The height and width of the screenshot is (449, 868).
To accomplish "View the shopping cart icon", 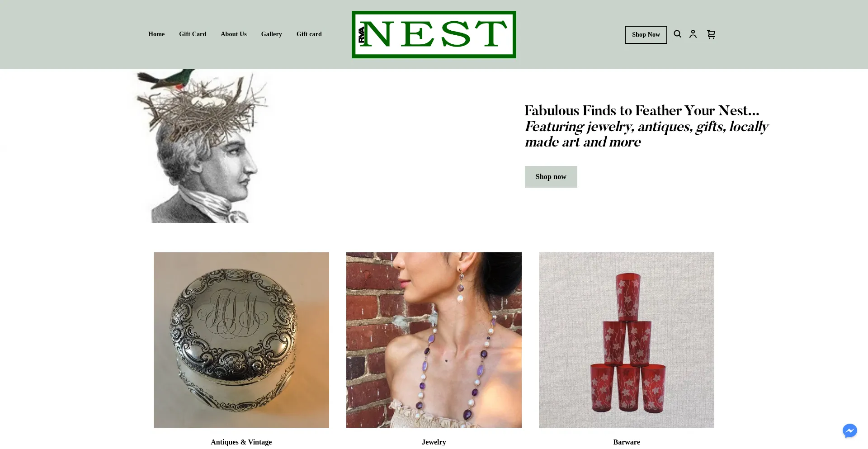I will pos(711,34).
